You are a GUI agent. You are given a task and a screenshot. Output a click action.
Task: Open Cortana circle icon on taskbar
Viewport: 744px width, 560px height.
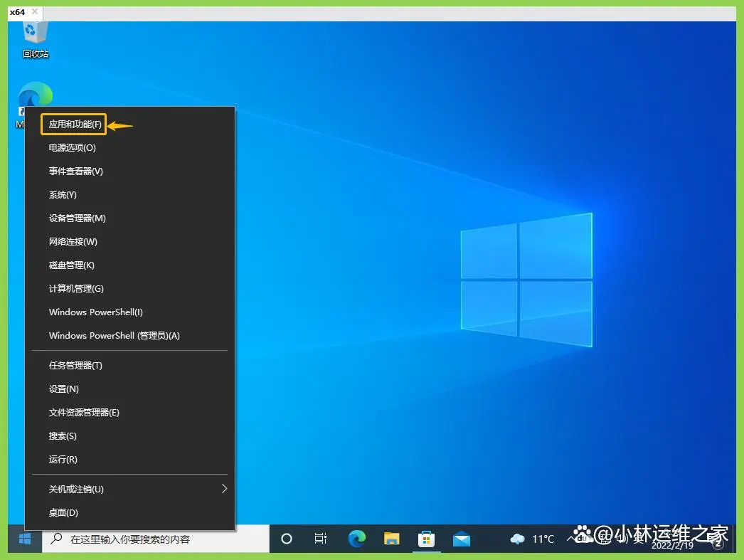[286, 539]
